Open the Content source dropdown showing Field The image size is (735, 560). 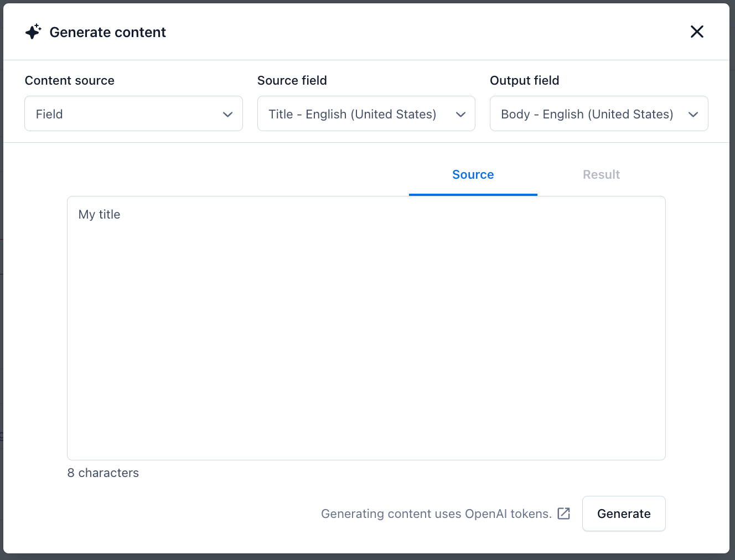coord(133,113)
